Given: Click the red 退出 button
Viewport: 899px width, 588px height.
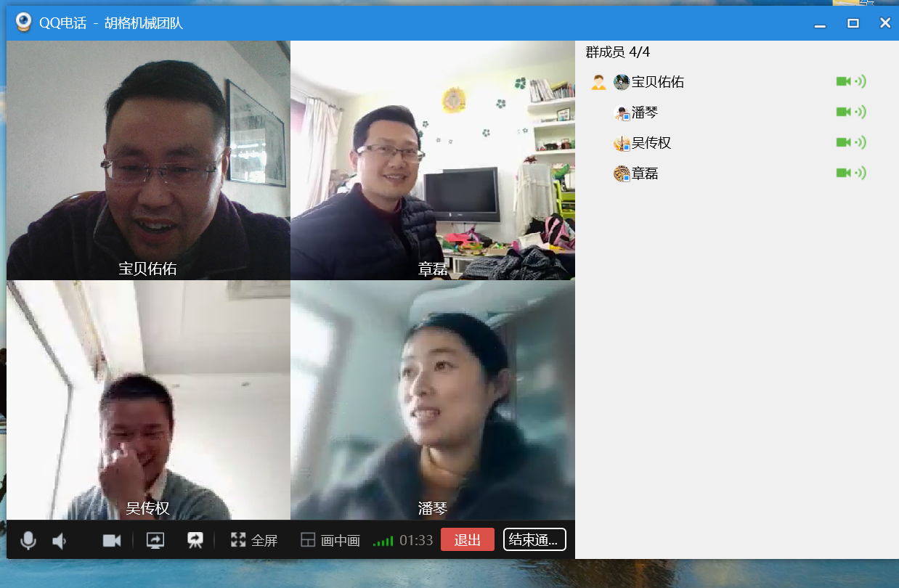Looking at the screenshot, I should pos(467,539).
